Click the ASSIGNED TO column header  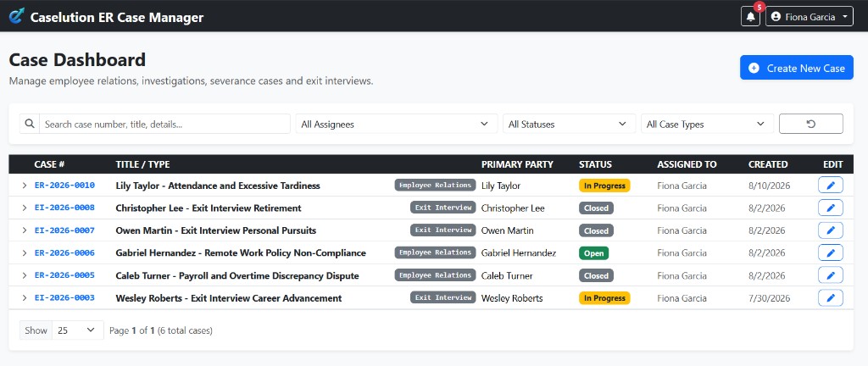pyautogui.click(x=687, y=164)
